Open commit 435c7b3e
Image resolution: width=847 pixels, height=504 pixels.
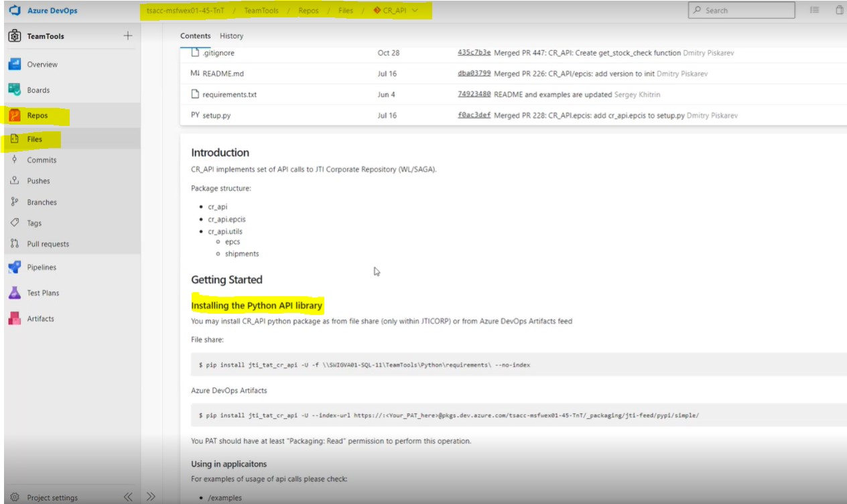[x=474, y=53]
